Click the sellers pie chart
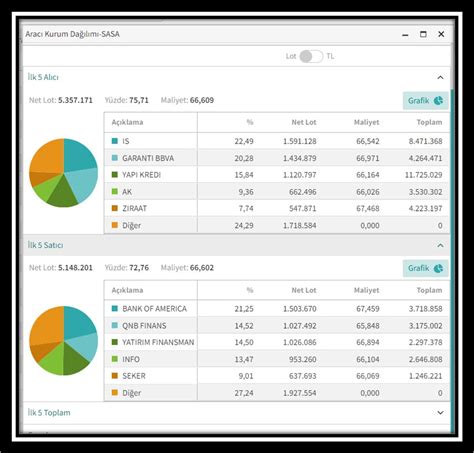The height and width of the screenshot is (453, 474). click(63, 341)
